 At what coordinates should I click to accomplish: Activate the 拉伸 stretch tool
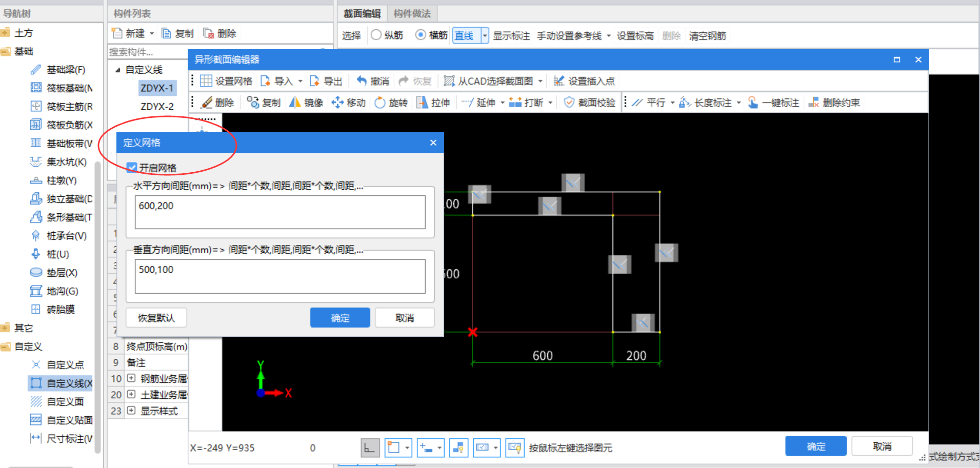tap(433, 103)
